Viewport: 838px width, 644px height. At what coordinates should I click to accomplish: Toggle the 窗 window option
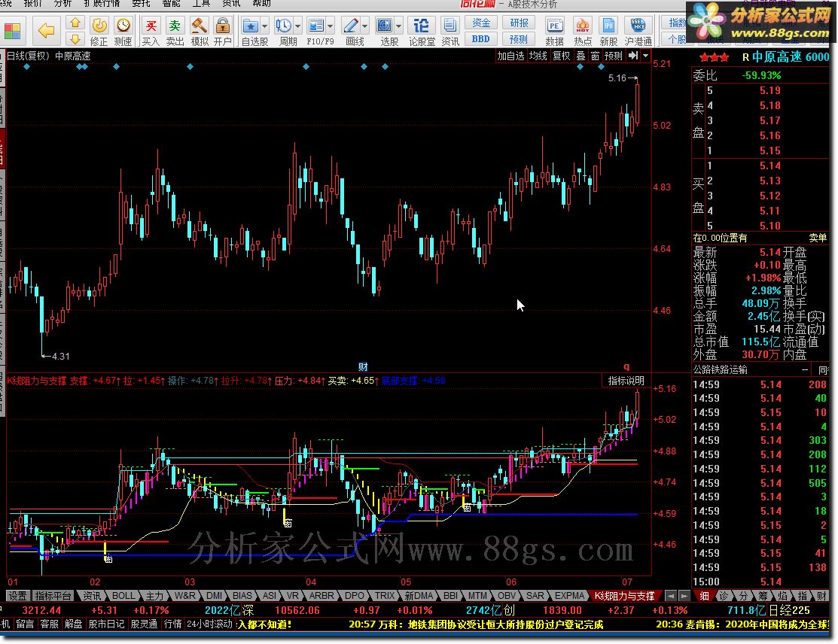pyautogui.click(x=595, y=56)
